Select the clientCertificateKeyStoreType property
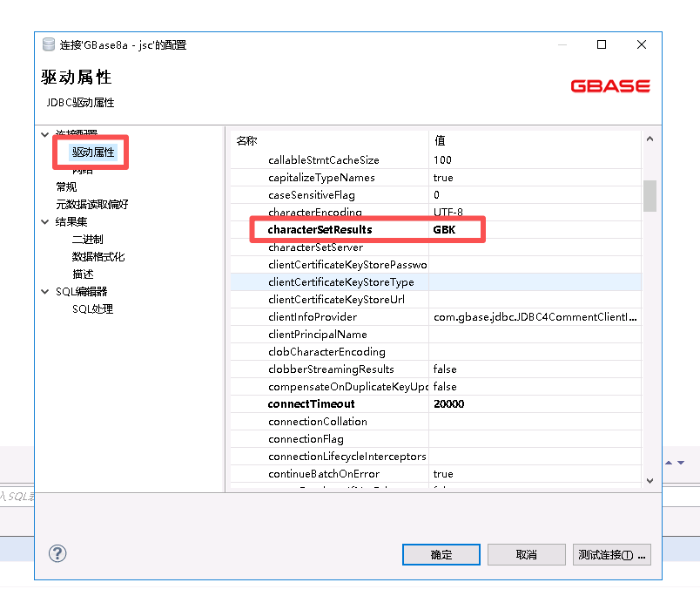 click(x=341, y=282)
